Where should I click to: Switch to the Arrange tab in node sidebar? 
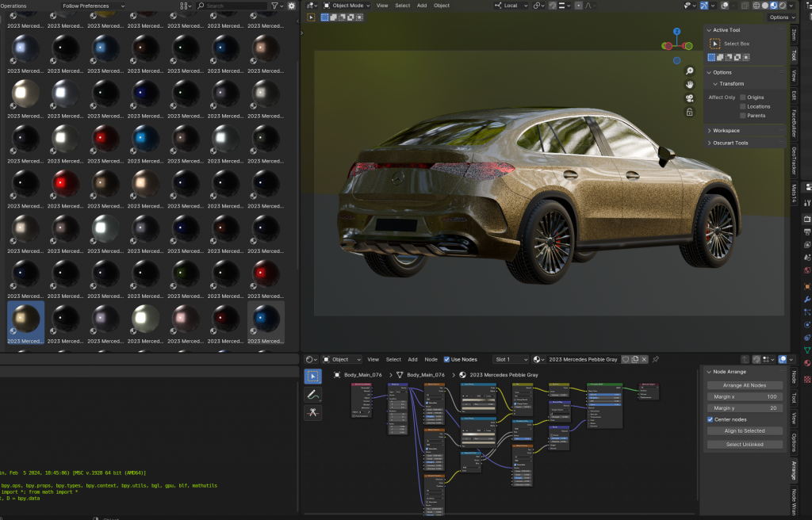tap(794, 471)
